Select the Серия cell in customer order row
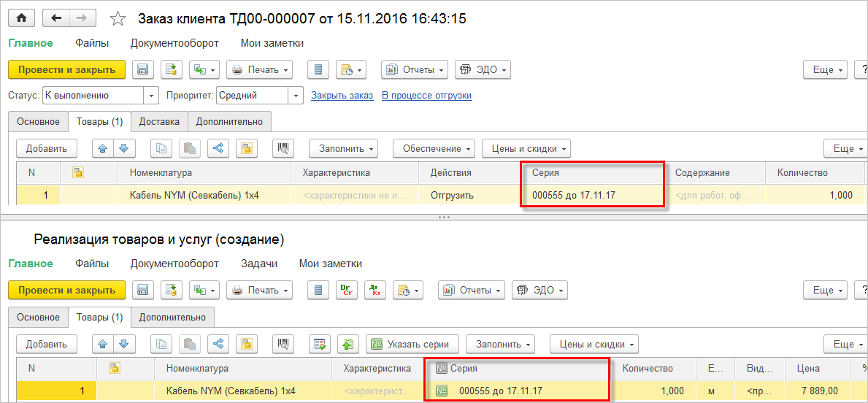This screenshot has height=403, width=868. tap(591, 195)
